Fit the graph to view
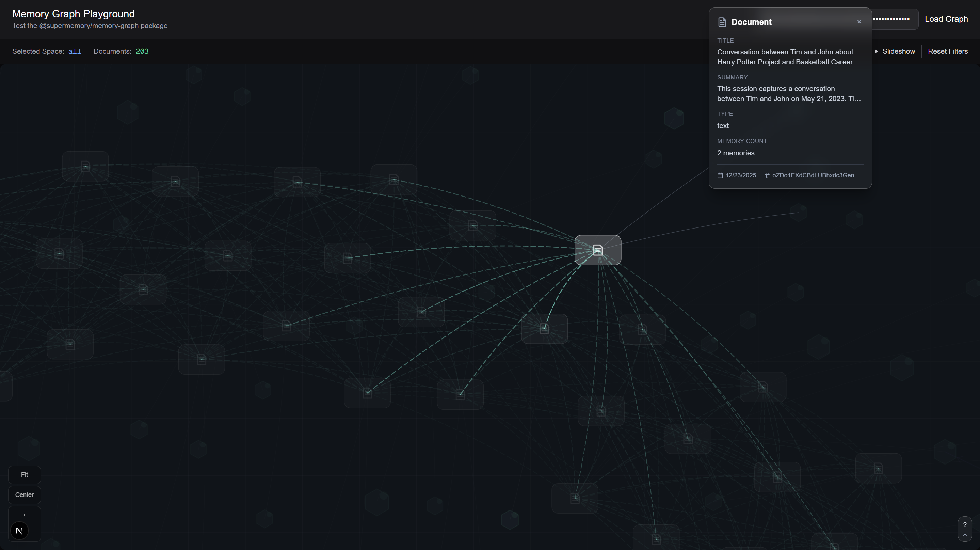 (25, 475)
